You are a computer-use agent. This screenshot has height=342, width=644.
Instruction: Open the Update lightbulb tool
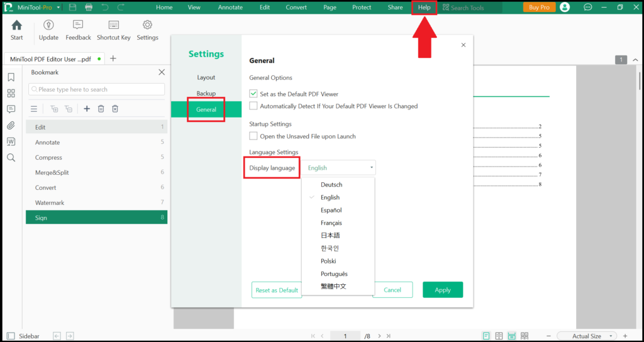click(x=48, y=25)
